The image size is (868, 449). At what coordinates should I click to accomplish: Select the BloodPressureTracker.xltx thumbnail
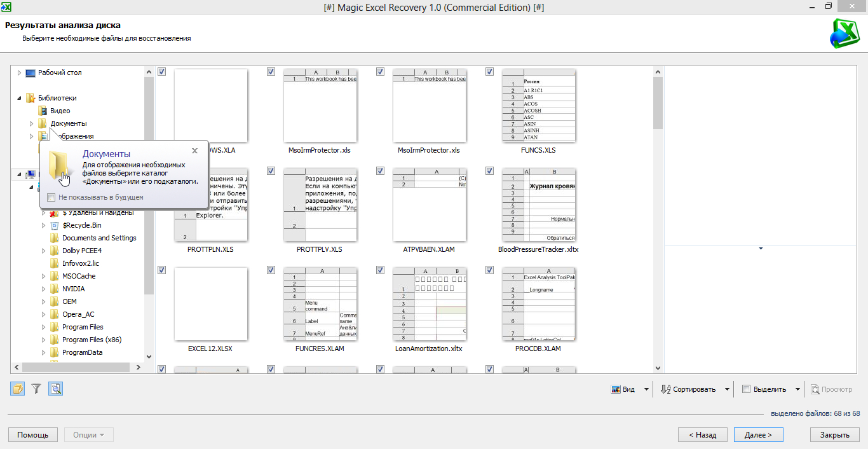[539, 205]
